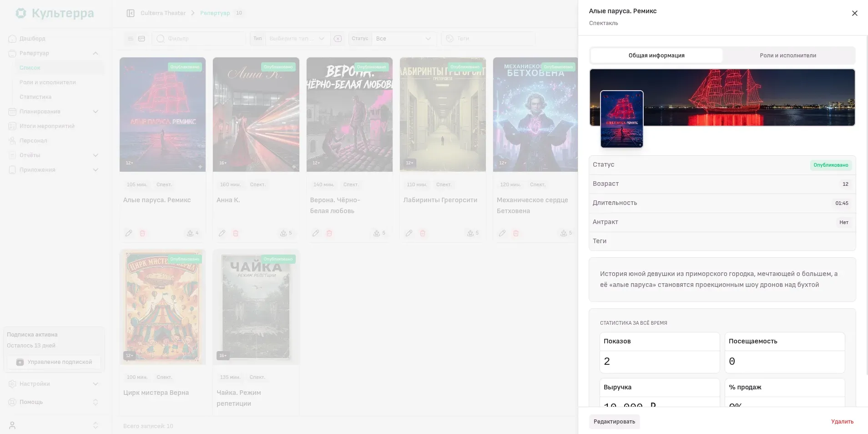Open the user profile icon in sidebar footer
The height and width of the screenshot is (434, 868).
tap(12, 425)
